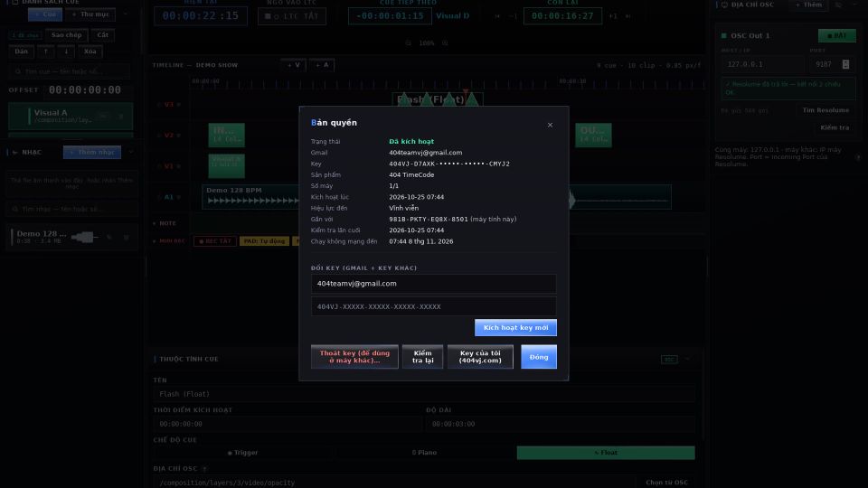The height and width of the screenshot is (488, 868).
Task: Click the Ou clip on V2 track
Action: tap(593, 135)
